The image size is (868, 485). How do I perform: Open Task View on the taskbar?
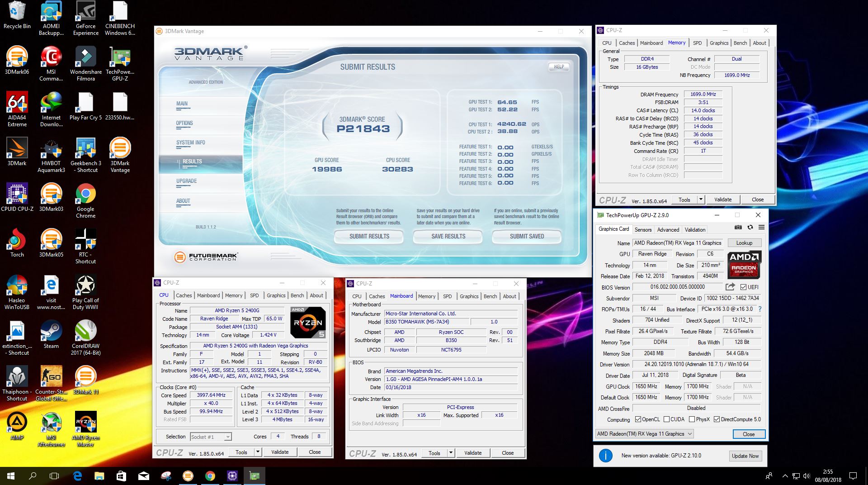click(54, 476)
